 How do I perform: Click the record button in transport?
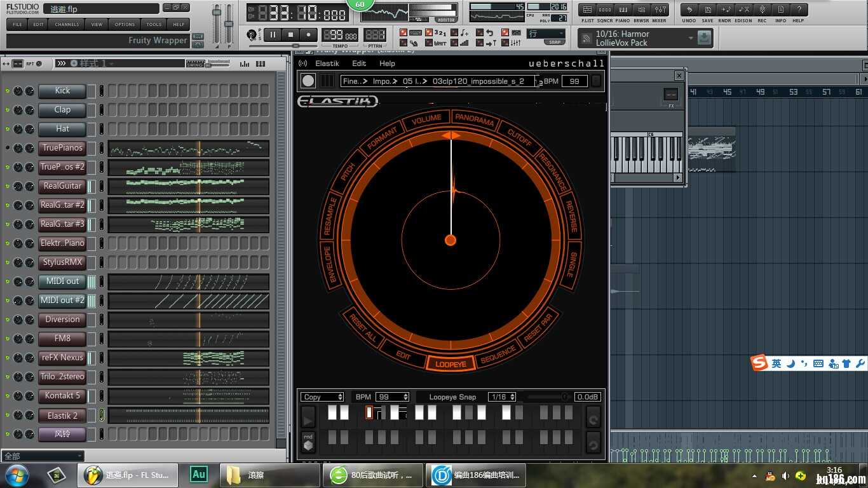309,34
